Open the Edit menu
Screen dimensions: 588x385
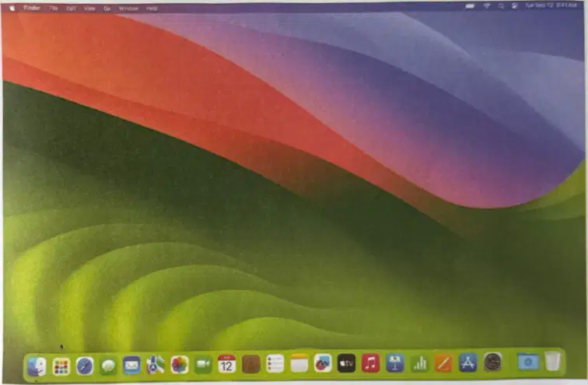(x=72, y=9)
